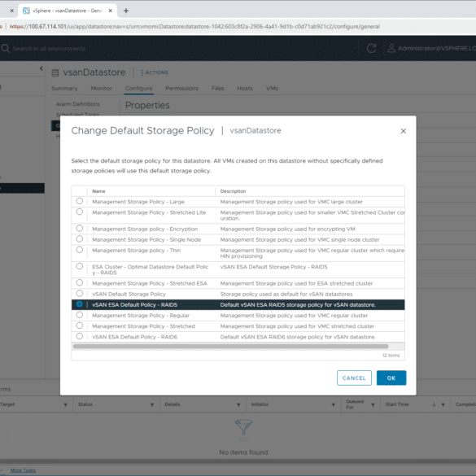Click 'vSAN ESA Default Storage Policy - RAID5' description
Image resolution: width=476 pixels, height=476 pixels.
274,267
